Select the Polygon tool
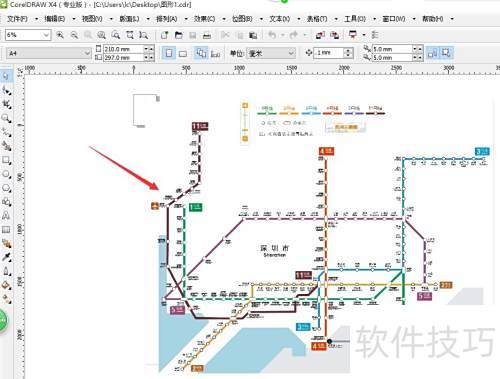 pos(6,188)
